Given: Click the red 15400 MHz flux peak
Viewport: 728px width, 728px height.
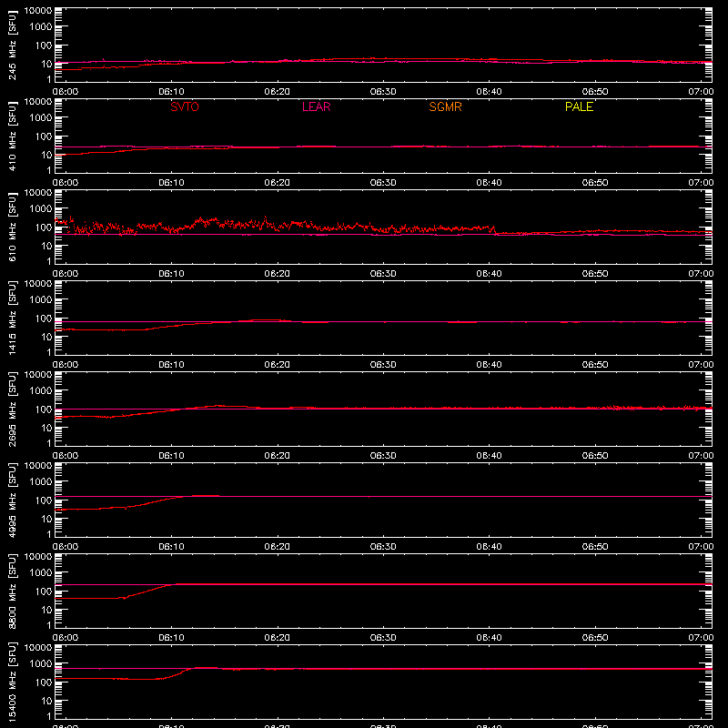Looking at the screenshot, I should pos(204,668).
